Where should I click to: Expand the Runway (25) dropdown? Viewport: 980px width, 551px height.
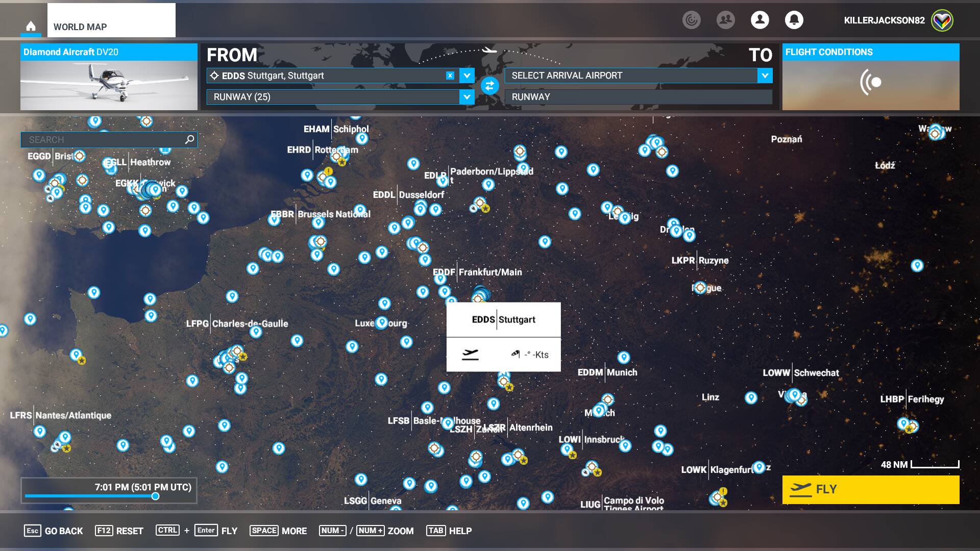pyautogui.click(x=467, y=97)
